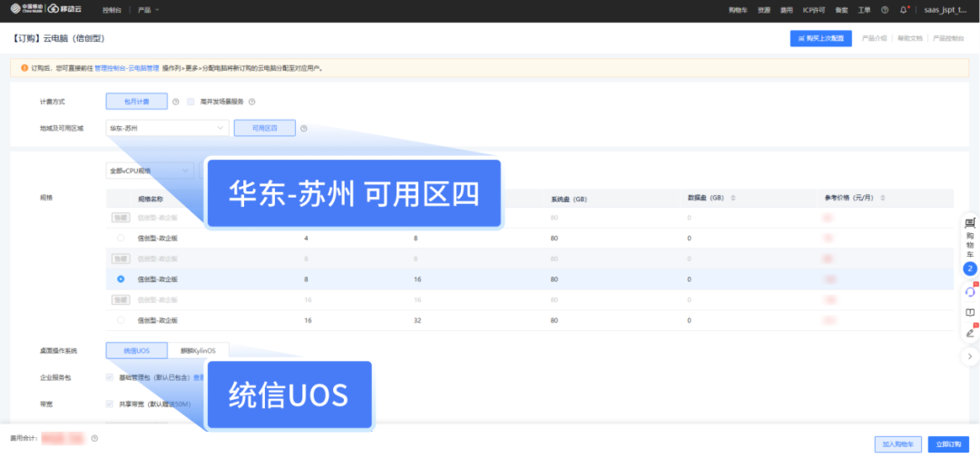Click the 规格名称 column header

pos(151,199)
